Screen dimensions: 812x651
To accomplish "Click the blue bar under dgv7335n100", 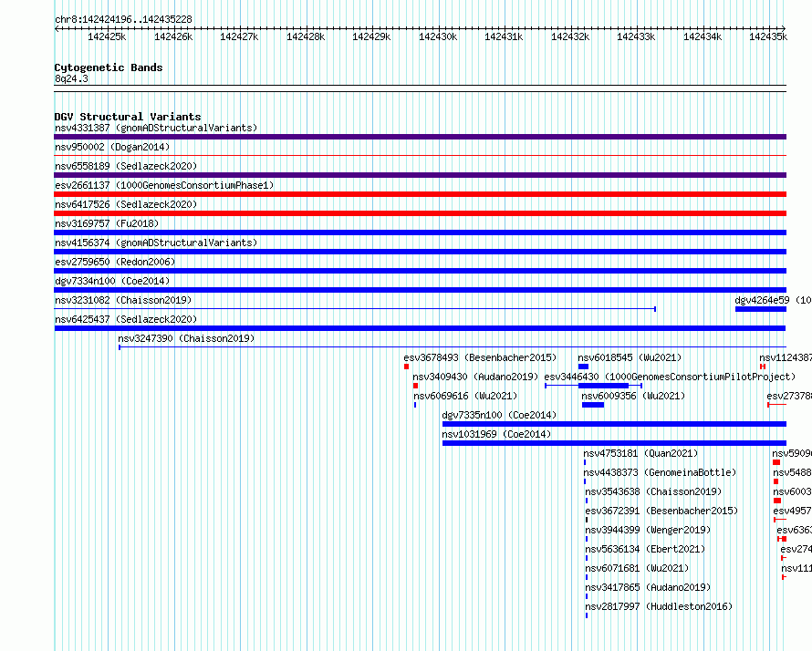I will pos(614,424).
